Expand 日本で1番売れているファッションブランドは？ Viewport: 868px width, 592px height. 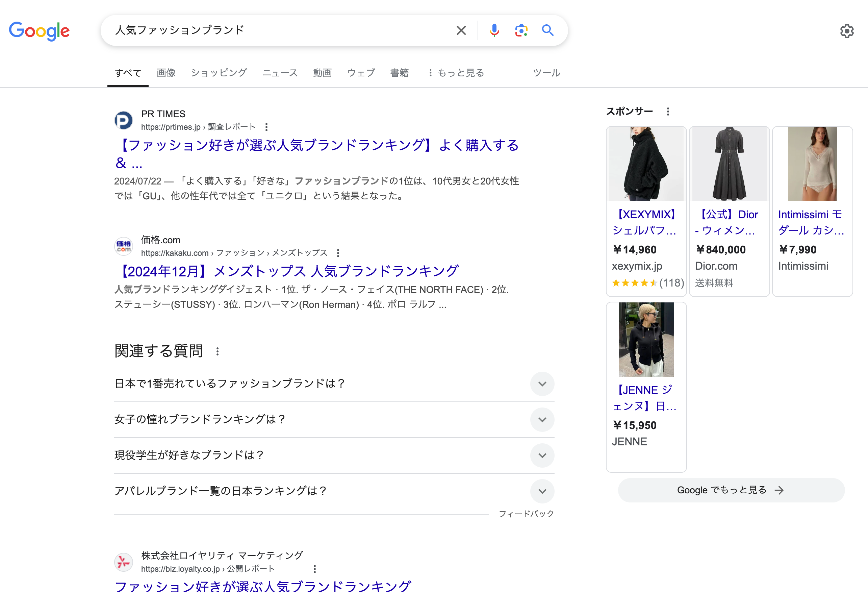point(334,384)
